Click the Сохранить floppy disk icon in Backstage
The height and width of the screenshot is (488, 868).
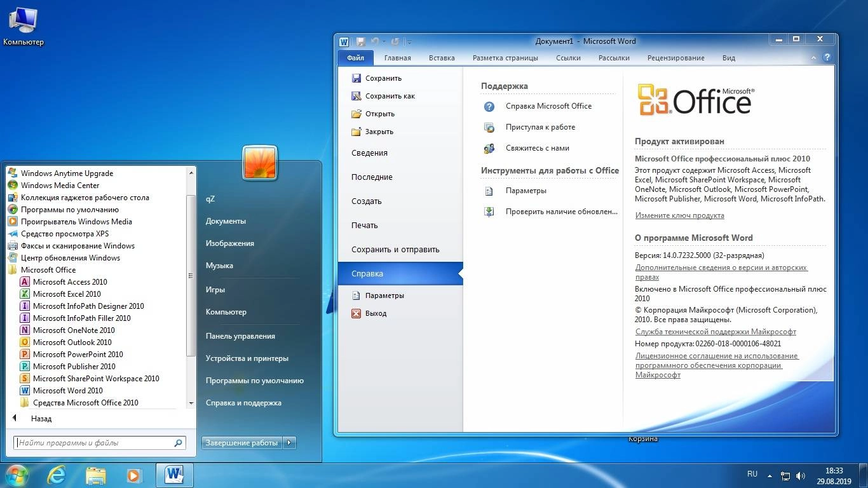(x=356, y=78)
